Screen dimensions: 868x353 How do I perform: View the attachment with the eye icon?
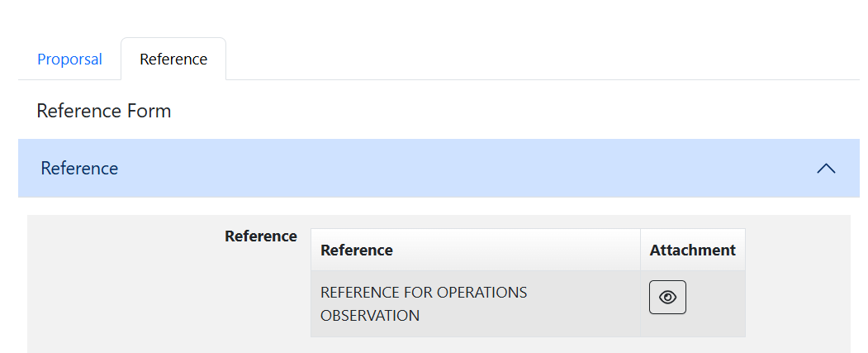tap(667, 298)
